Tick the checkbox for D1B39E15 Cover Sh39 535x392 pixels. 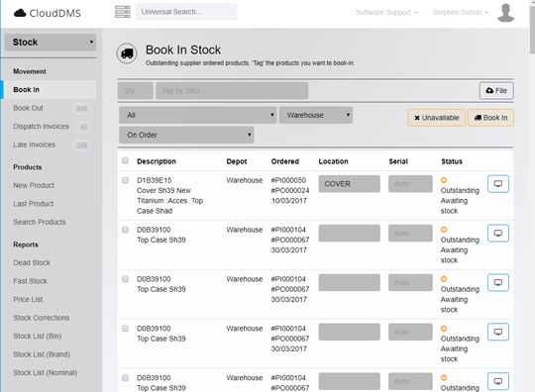click(125, 180)
